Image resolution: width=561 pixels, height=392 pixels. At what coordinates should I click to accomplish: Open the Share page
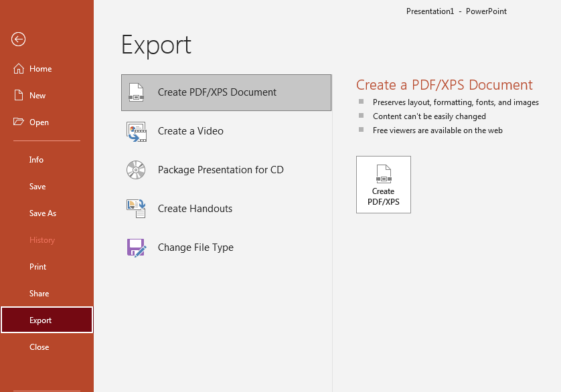[x=39, y=294]
